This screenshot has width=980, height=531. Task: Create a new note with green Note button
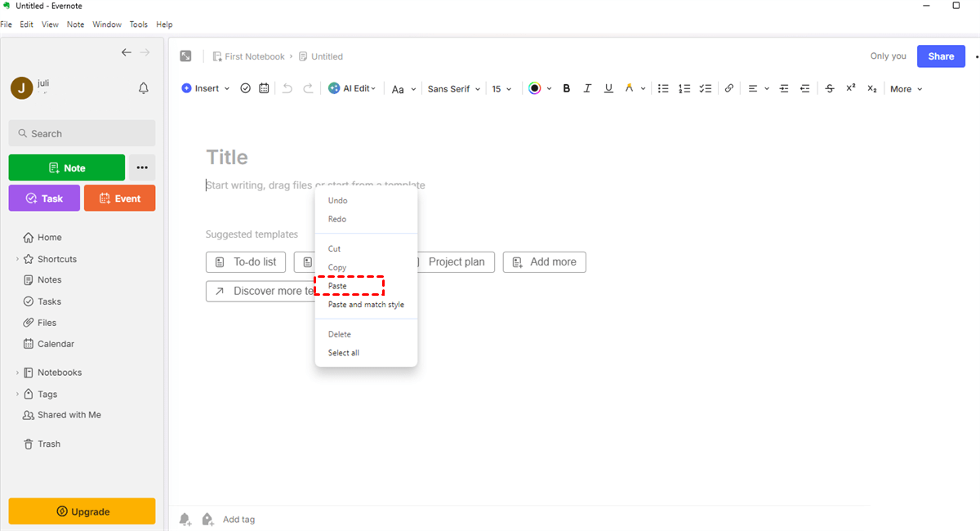[x=67, y=167]
